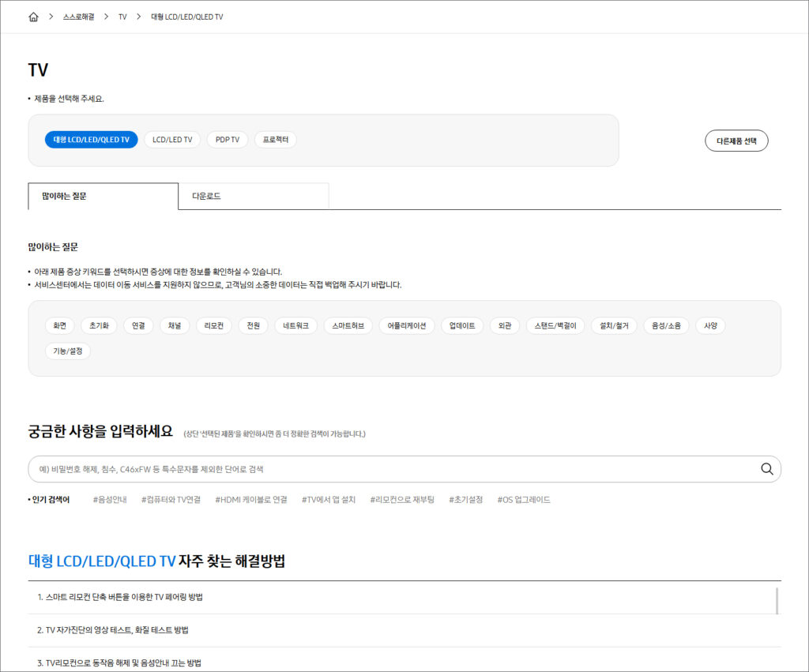Viewport: 809px width, 672px height.
Task: Choose the 프로젝터 product option
Action: tap(275, 140)
